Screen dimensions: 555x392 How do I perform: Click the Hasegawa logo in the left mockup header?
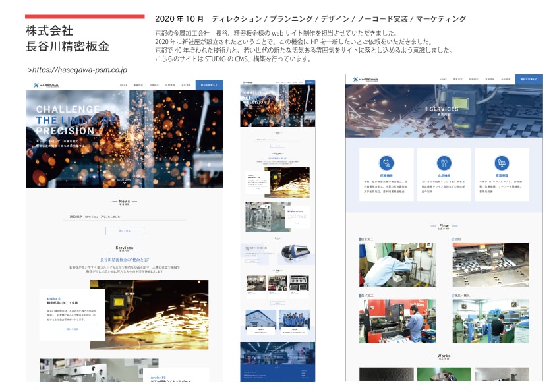(48, 85)
